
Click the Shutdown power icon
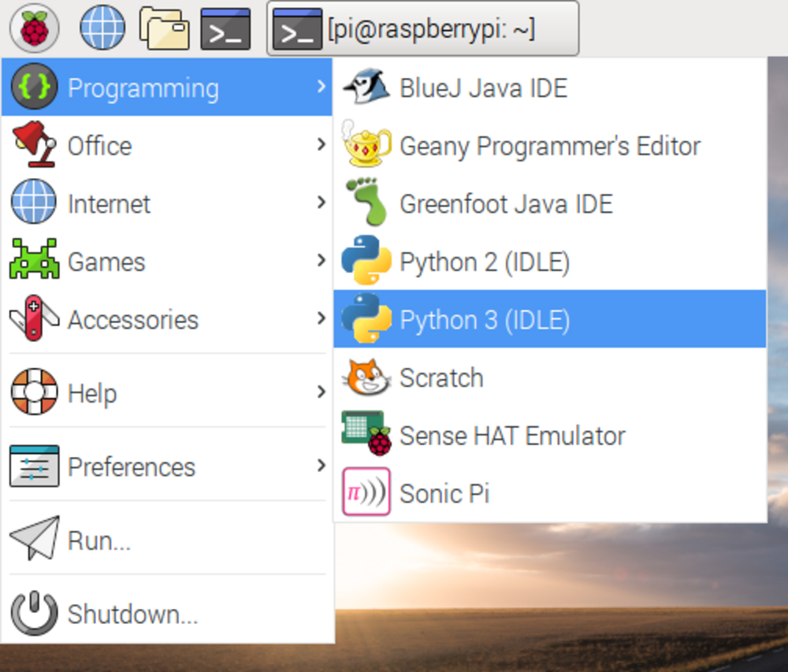tap(34, 613)
